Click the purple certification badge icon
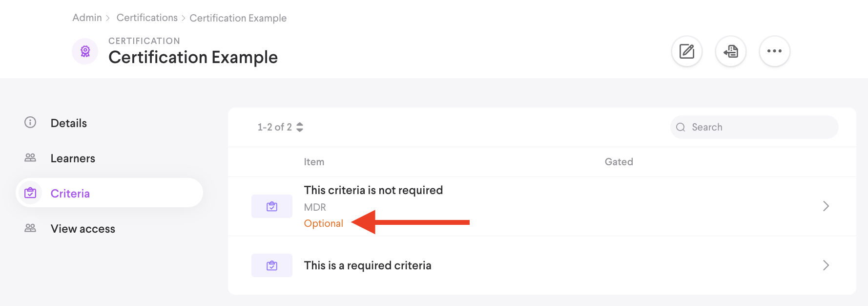The width and height of the screenshot is (868, 306). pos(85,51)
